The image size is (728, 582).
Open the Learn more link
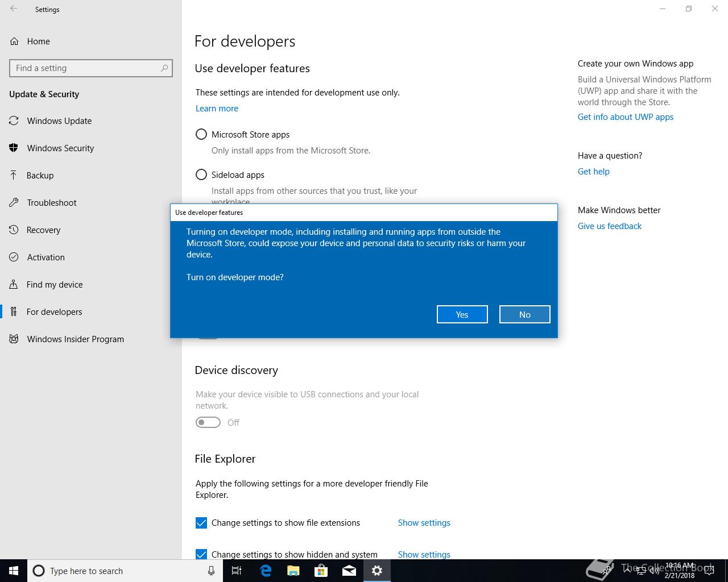(217, 109)
